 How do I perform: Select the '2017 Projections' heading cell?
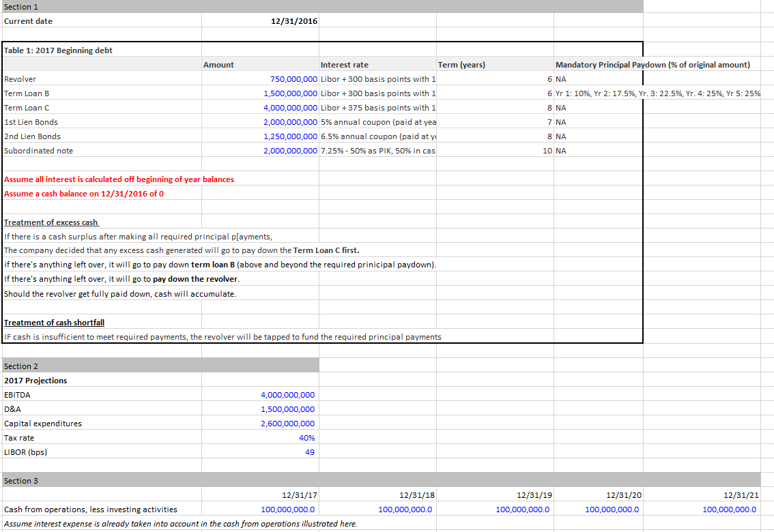click(x=35, y=380)
